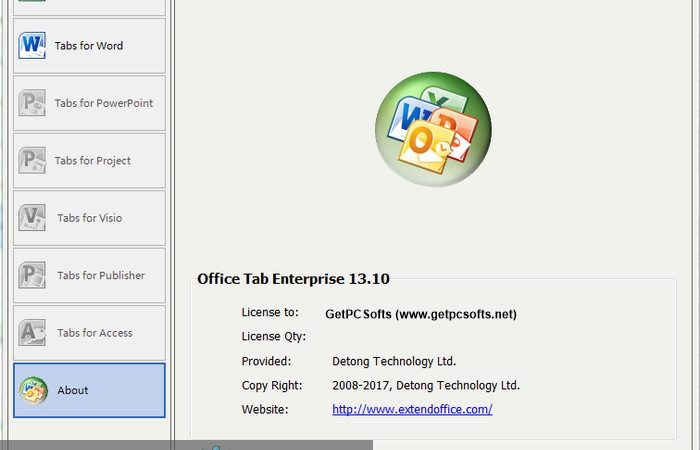The width and height of the screenshot is (700, 450).
Task: Open the Tabs for Access section
Action: click(89, 333)
